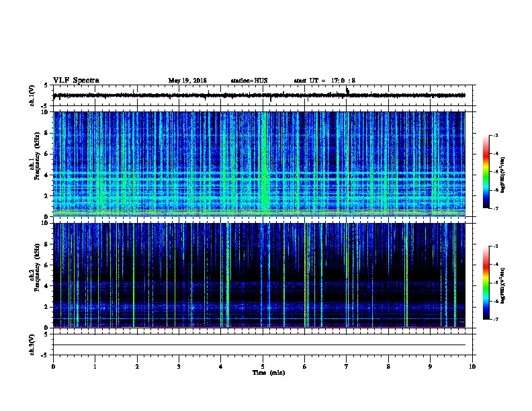Image resolution: width=532 pixels, height=411 pixels.
Task: Click the "ch.1(V)" waveform axis label
Action: (x=32, y=95)
